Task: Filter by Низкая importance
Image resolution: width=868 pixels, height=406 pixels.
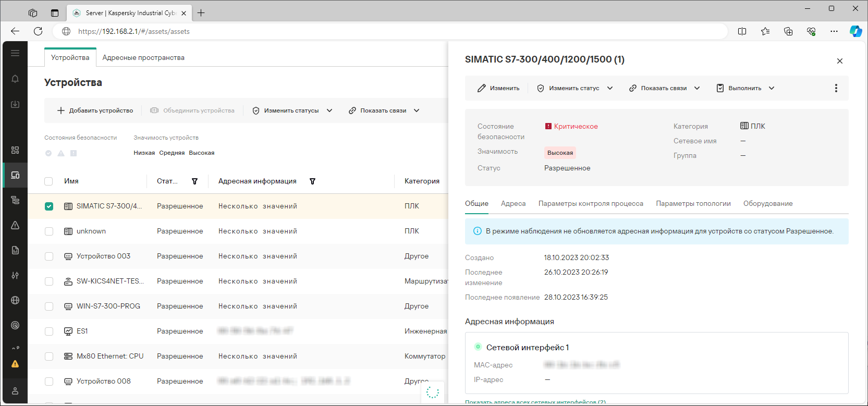Action: [x=144, y=153]
